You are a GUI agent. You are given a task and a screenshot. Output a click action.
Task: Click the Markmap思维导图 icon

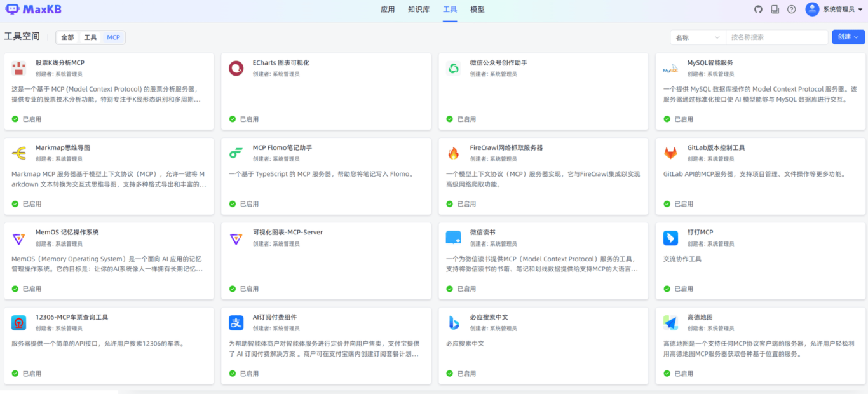19,153
